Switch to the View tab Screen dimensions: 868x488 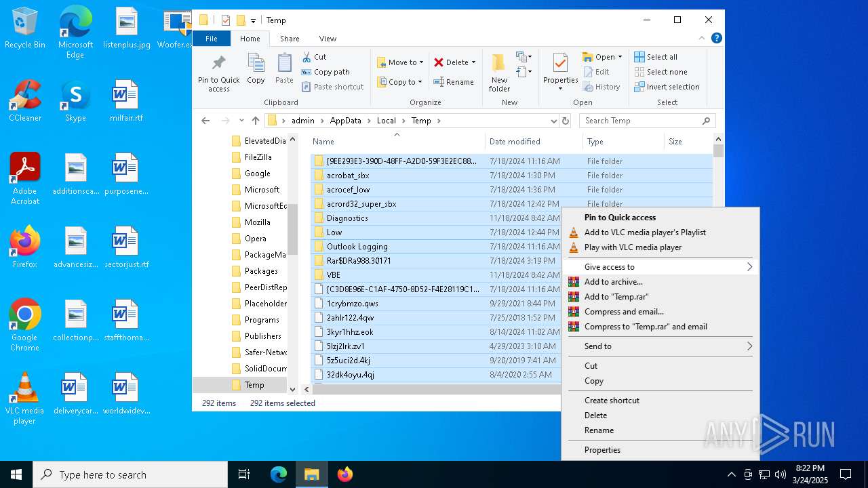click(328, 39)
